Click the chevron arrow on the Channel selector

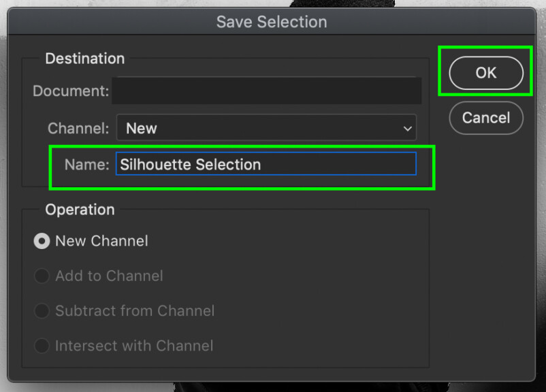tap(407, 128)
